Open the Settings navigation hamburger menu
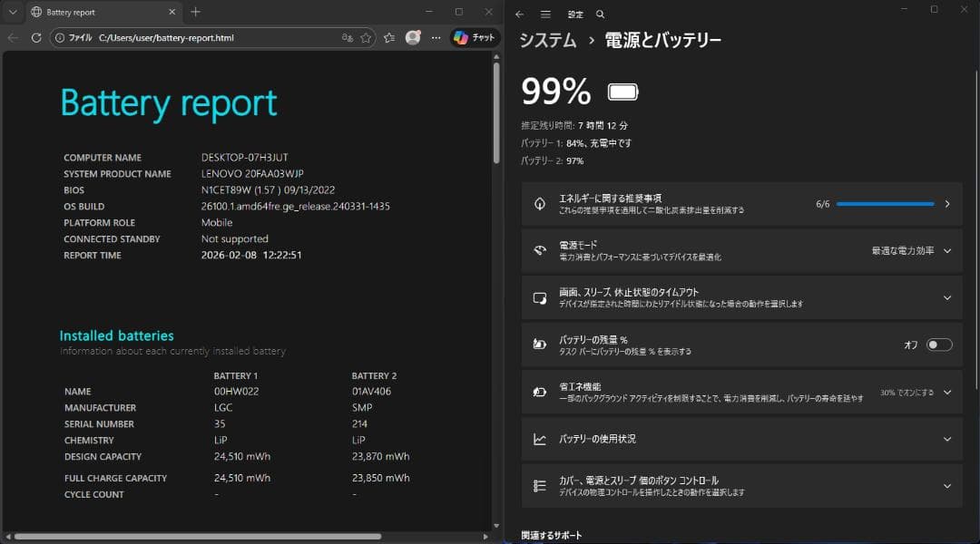 (545, 14)
